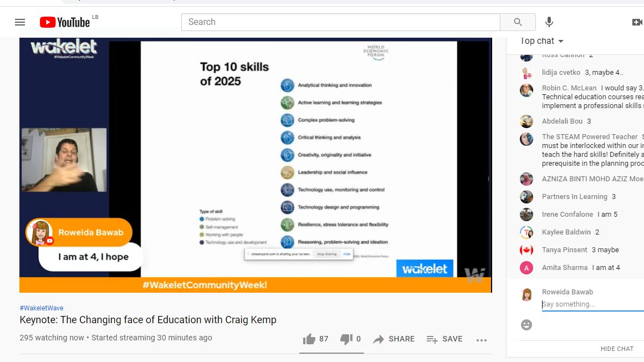This screenshot has width=644, height=362.
Task: Open the YouTube hamburger guide menu
Action: pyautogui.click(x=20, y=22)
